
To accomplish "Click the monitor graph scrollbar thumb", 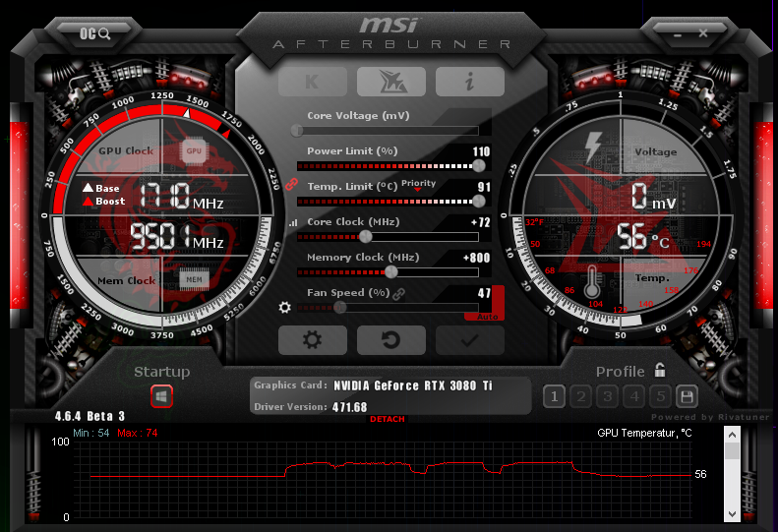I will point(732,451).
